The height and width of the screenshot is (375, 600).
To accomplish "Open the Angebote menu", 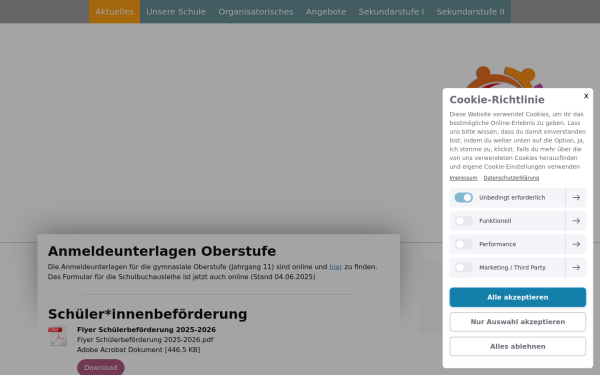I will (326, 11).
